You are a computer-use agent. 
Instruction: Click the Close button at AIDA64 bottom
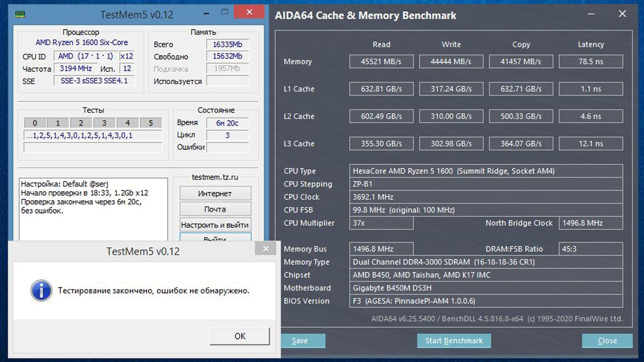[x=607, y=341]
